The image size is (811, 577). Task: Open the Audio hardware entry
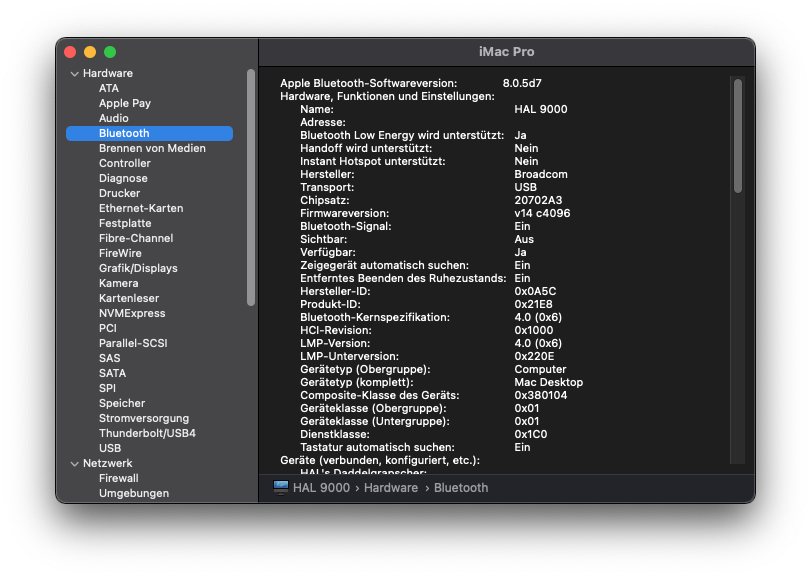113,118
